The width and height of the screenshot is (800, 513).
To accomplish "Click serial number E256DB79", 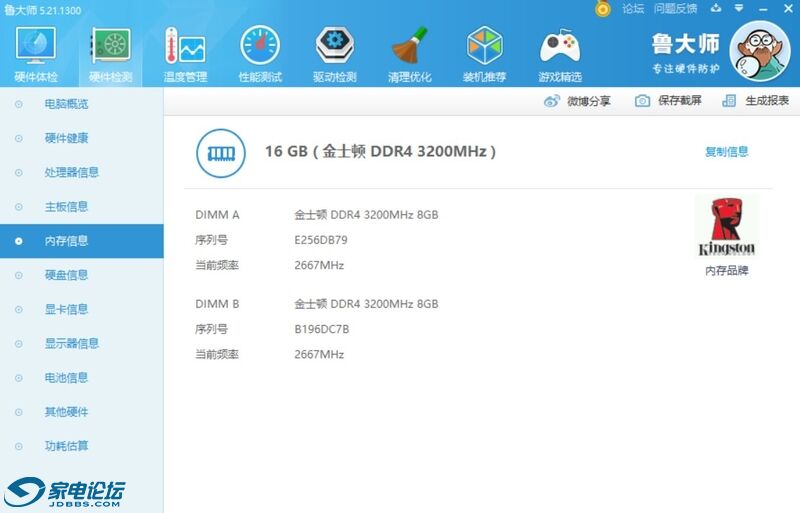I will click(321, 240).
